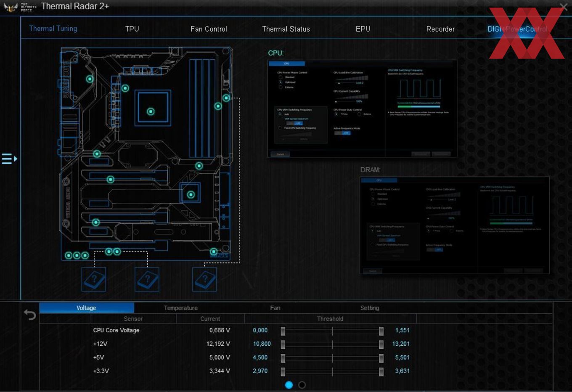Click the middle unknown external sensor icon
The image size is (572, 392).
(x=147, y=279)
